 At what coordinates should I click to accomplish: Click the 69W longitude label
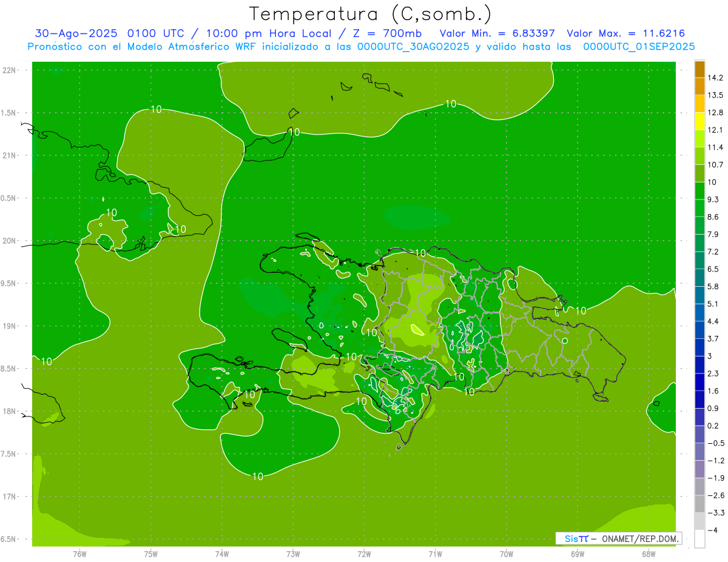(578, 554)
